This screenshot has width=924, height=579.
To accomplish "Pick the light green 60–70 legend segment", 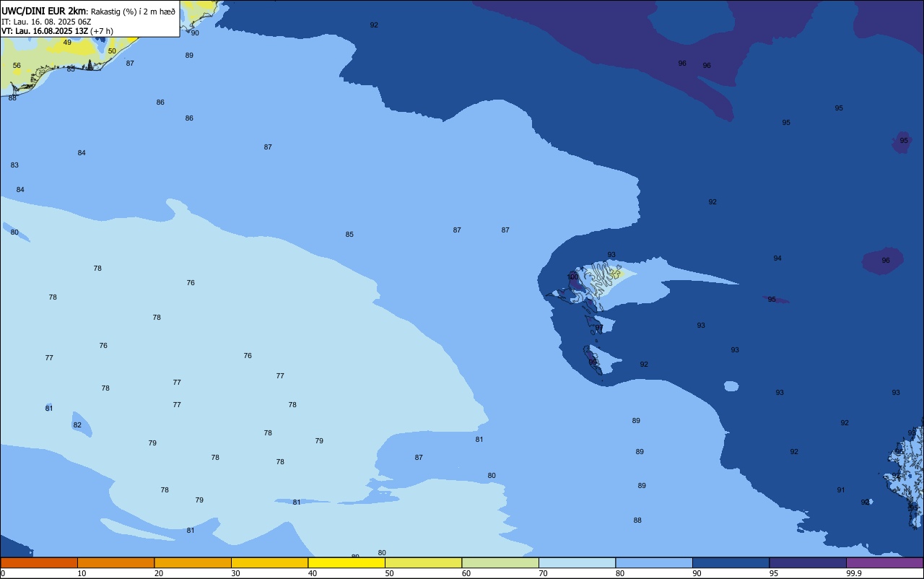I will click(500, 562).
